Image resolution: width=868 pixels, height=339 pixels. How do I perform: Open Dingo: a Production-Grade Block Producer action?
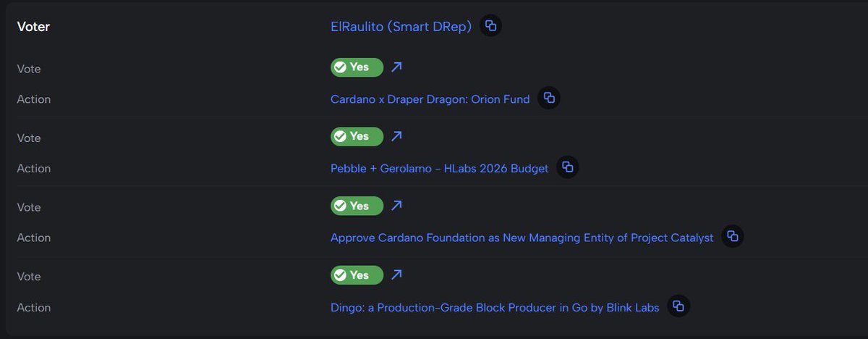(x=495, y=307)
